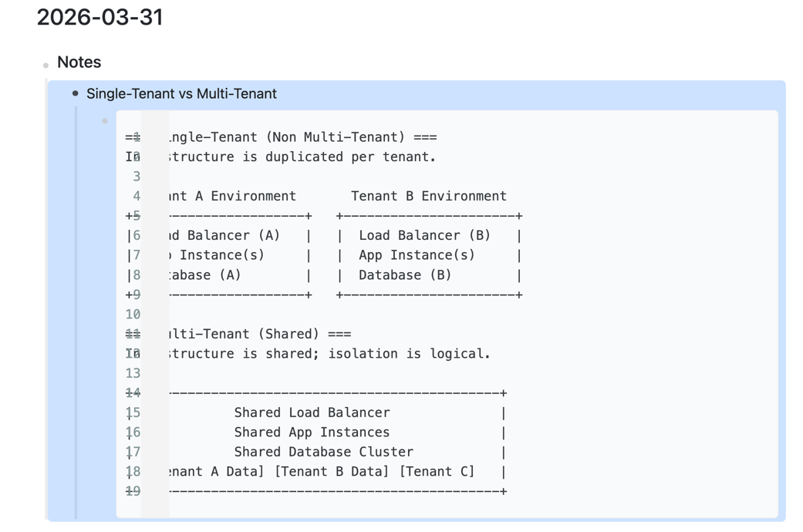The height and width of the screenshot is (532, 803).
Task: Click the bullet beside the Notes block
Action: click(46, 65)
